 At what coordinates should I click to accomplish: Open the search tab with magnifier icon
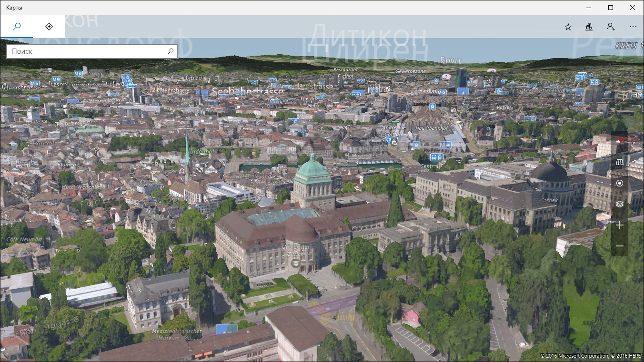click(x=17, y=27)
